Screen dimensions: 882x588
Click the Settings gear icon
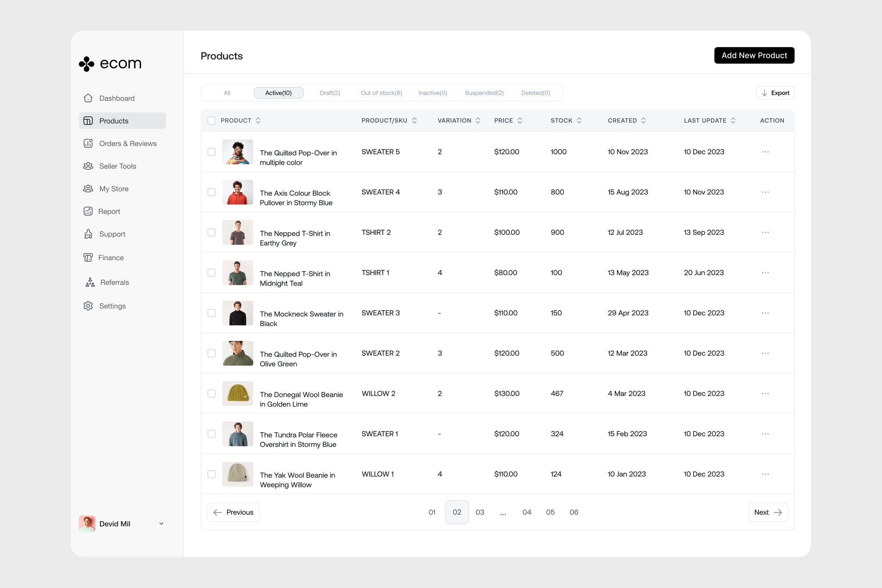(88, 306)
